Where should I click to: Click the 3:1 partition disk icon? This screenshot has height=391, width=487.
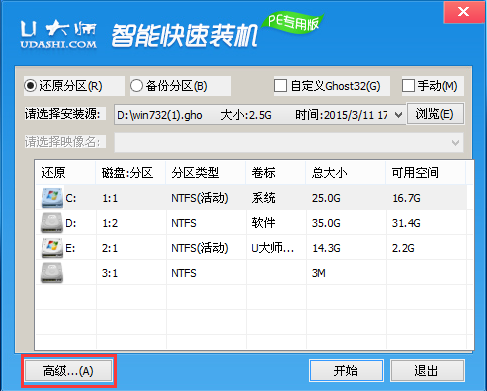pos(52,273)
